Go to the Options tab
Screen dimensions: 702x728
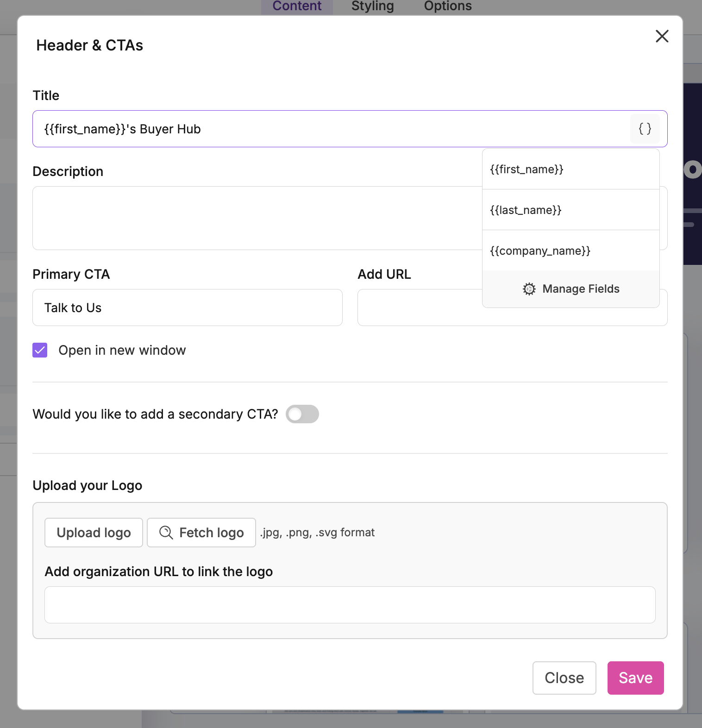click(447, 6)
